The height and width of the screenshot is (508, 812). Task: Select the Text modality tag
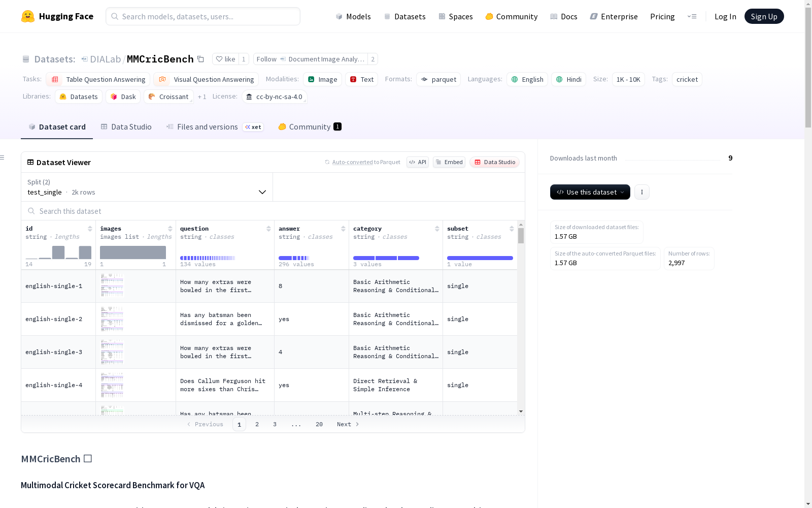[361, 79]
